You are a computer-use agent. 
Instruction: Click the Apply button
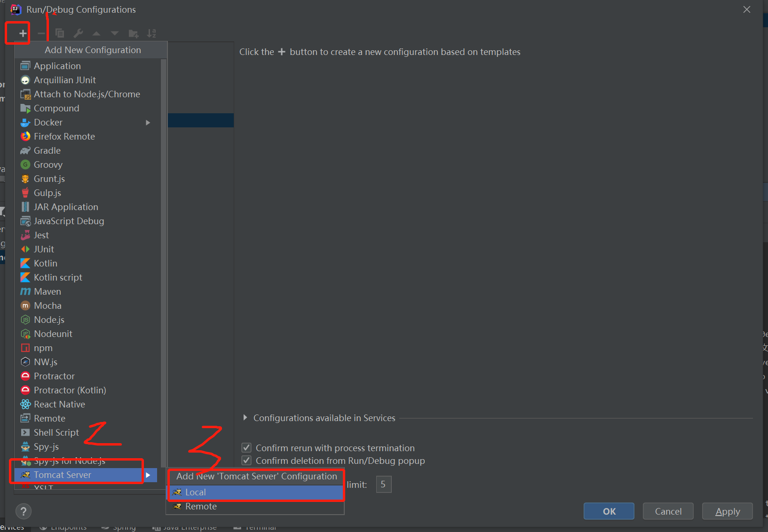pyautogui.click(x=728, y=511)
